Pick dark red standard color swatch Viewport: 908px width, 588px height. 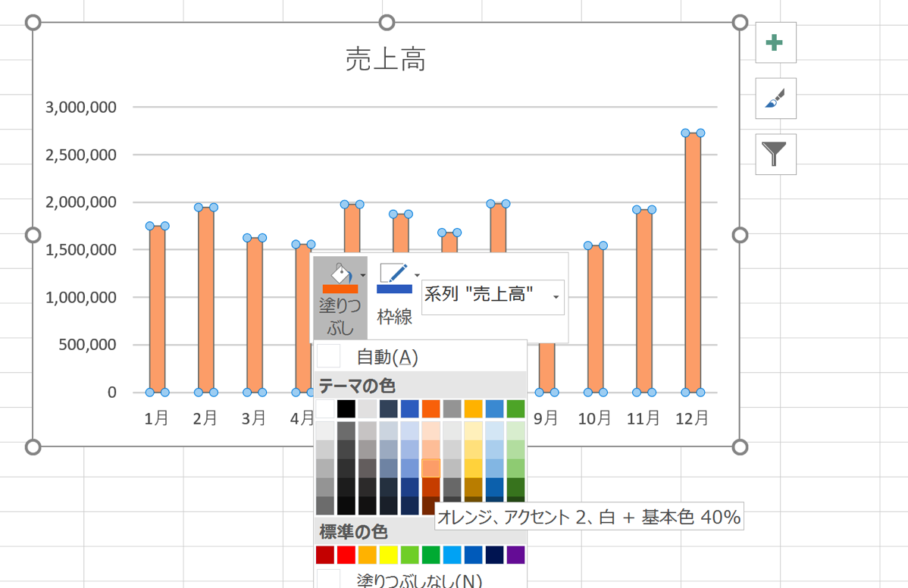point(325,555)
